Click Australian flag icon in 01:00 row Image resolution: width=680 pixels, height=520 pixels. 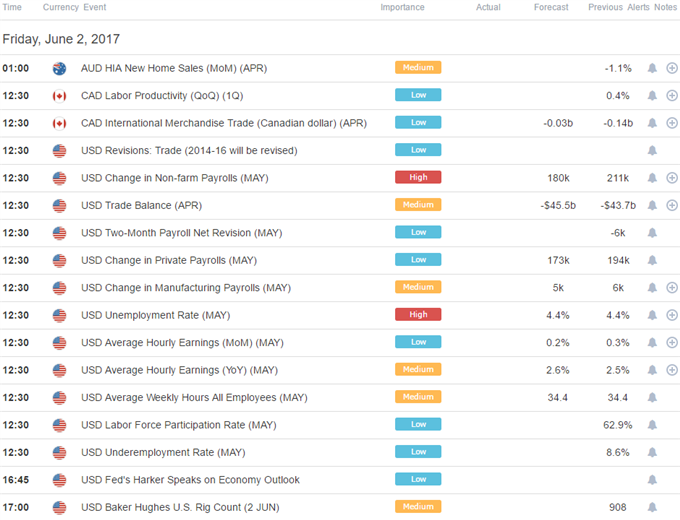(59, 69)
